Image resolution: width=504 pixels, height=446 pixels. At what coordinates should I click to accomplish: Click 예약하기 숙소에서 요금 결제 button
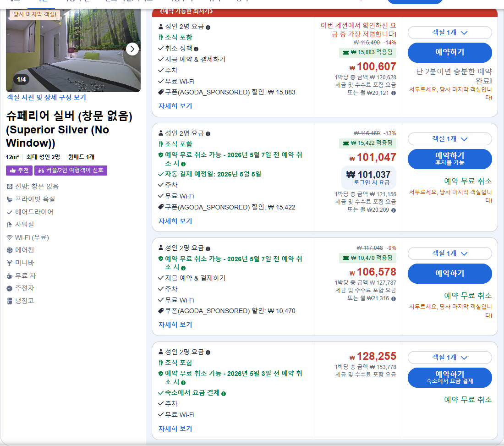449,378
